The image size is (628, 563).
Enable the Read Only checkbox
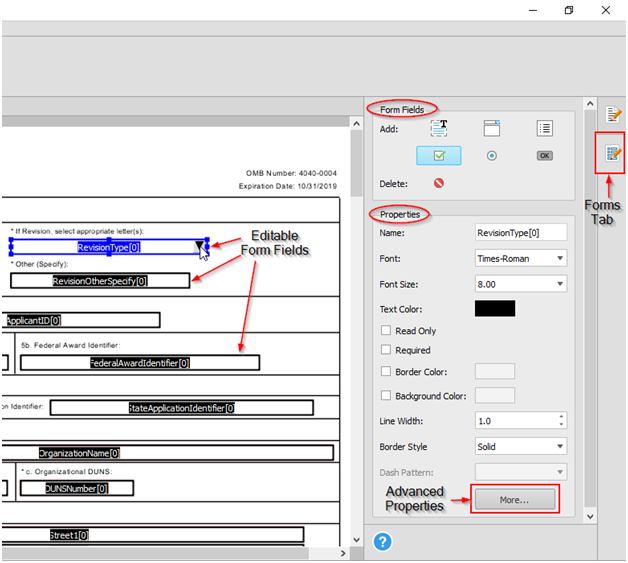point(386,330)
